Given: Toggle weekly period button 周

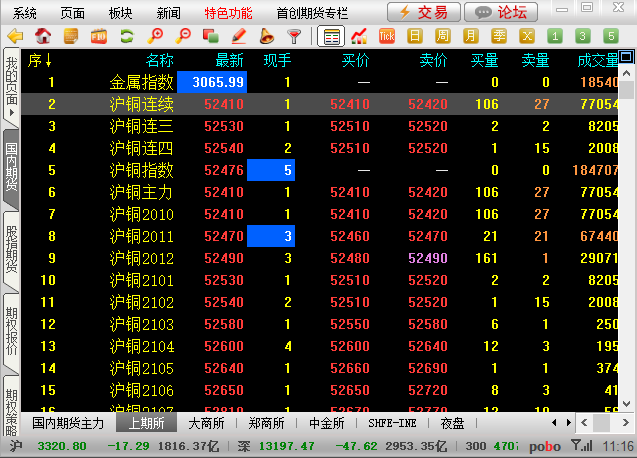Looking at the screenshot, I should [x=443, y=37].
